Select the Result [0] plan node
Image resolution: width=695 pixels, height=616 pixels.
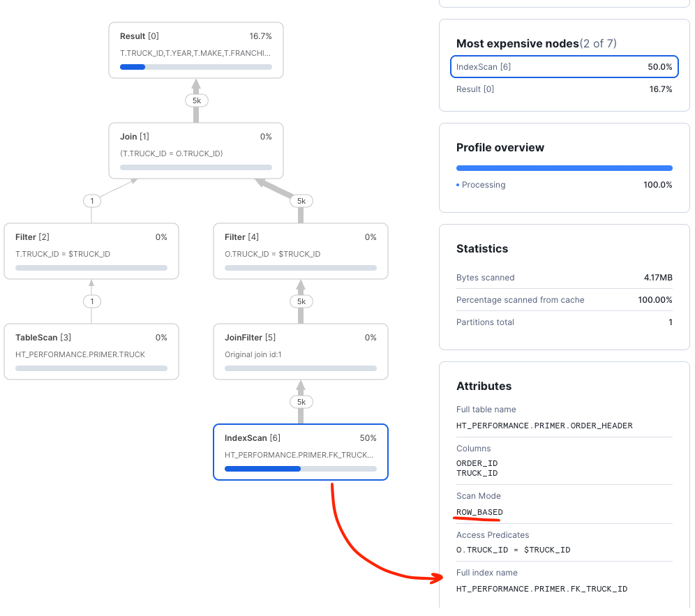point(195,49)
